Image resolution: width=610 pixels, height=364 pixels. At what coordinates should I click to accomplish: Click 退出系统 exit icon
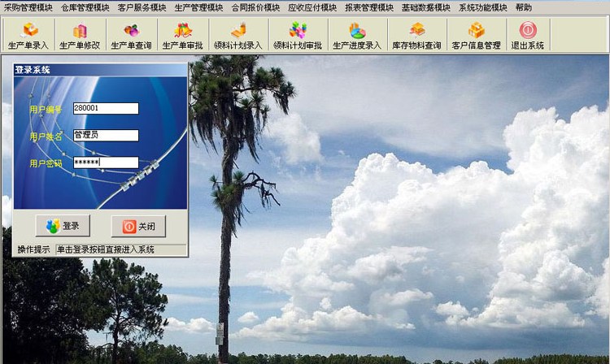(528, 35)
